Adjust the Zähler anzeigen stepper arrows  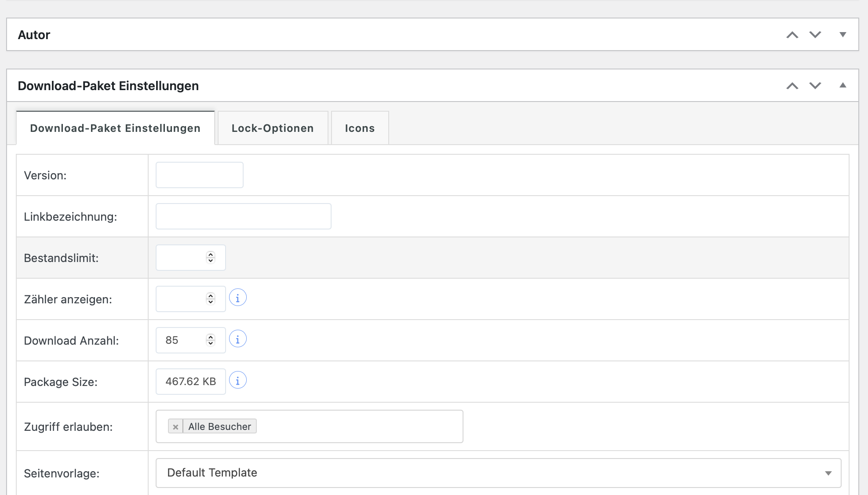pyautogui.click(x=211, y=299)
